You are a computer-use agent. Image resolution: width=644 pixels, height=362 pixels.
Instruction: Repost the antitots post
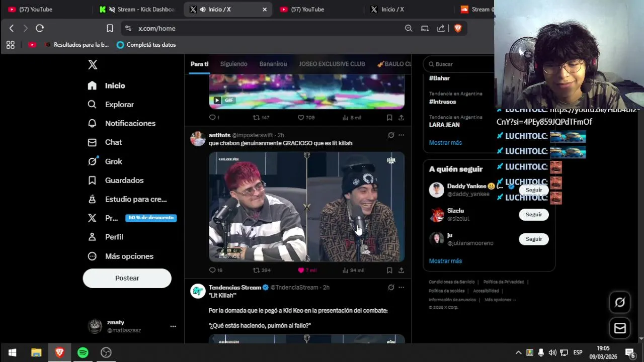(x=261, y=270)
